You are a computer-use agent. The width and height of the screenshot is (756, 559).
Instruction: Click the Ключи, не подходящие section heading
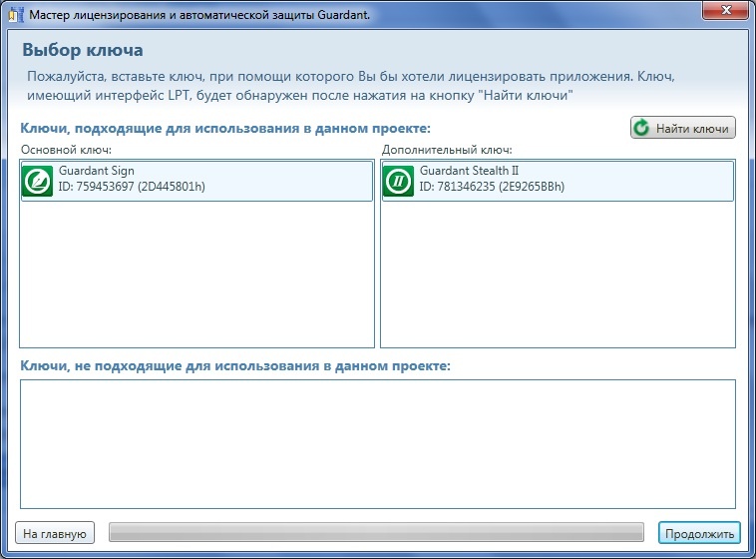[235, 366]
